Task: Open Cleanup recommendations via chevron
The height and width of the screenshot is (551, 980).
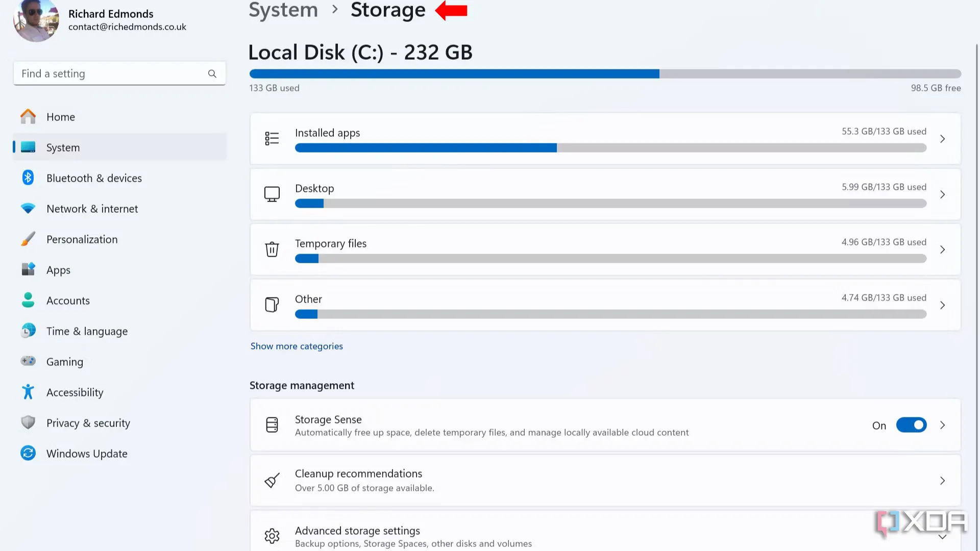Action: click(942, 481)
